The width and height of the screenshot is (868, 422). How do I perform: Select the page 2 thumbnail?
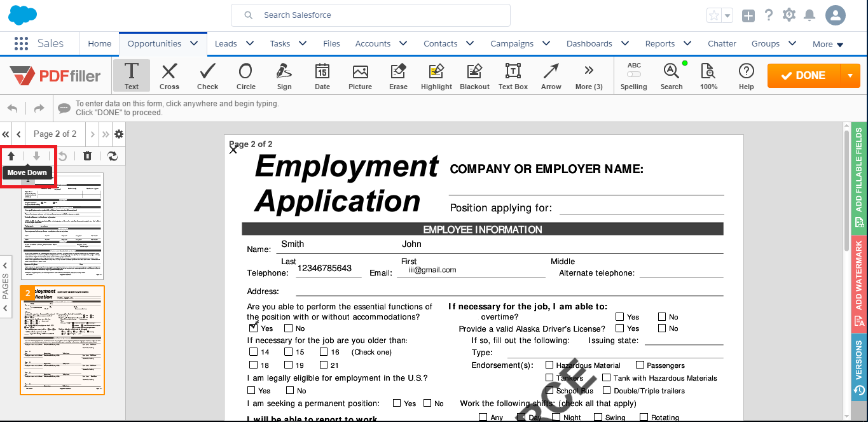pos(62,340)
